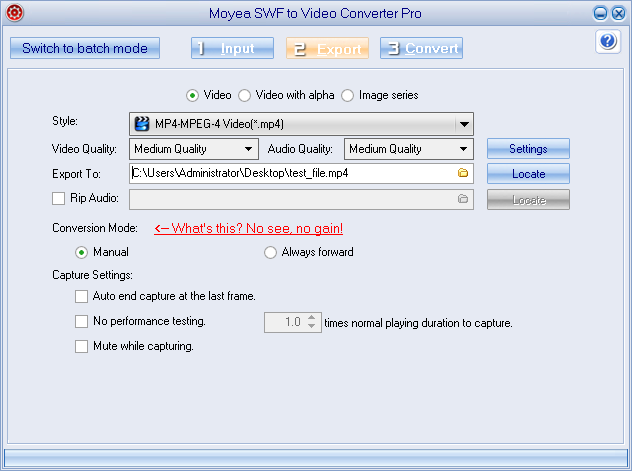Viewport: 632px width, 471px height.
Task: Enable No performance testing option
Action: 81,322
